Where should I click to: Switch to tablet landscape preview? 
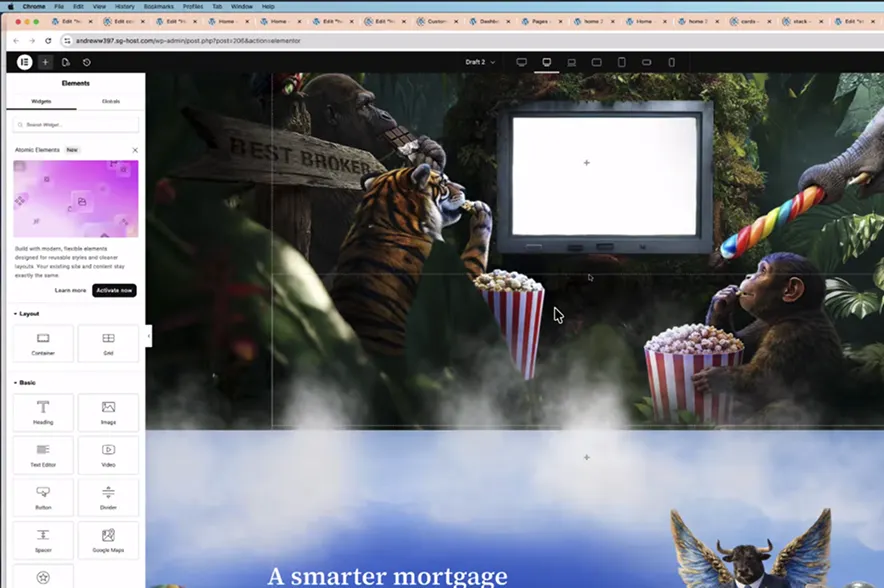click(596, 62)
